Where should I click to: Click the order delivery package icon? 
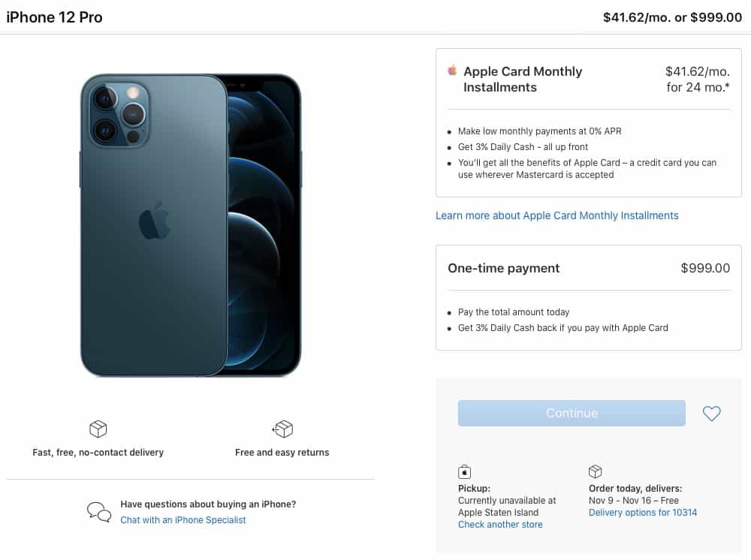pyautogui.click(x=596, y=471)
